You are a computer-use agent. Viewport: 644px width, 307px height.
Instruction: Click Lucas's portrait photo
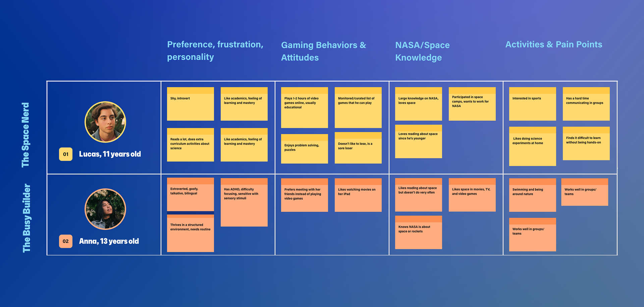click(x=105, y=122)
